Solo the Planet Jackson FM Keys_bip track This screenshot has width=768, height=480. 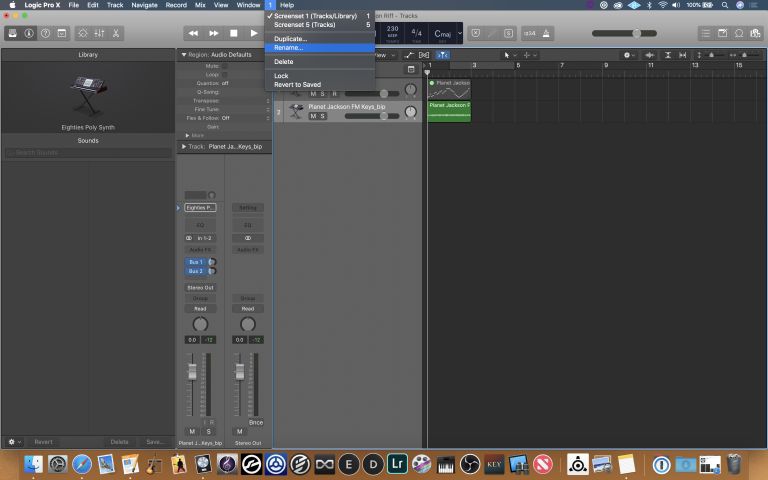click(323, 116)
